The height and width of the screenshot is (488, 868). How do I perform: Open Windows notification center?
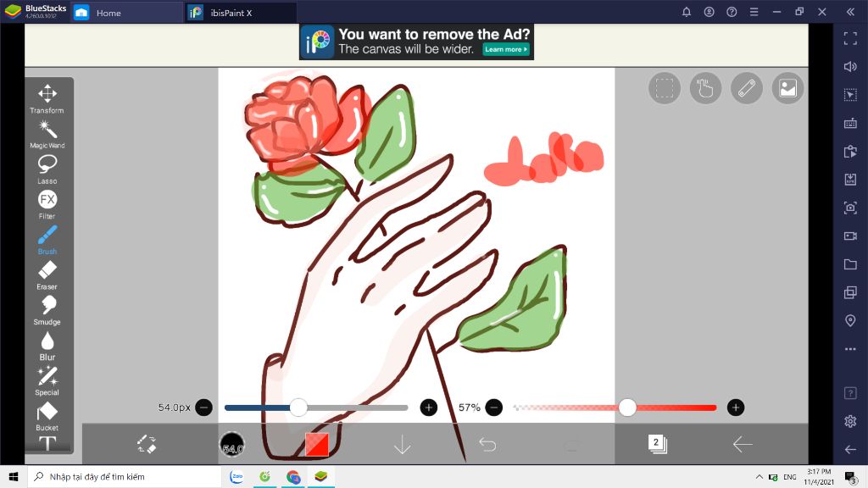click(851, 477)
